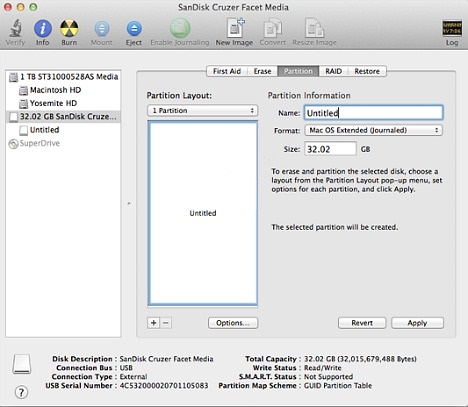Click the SanDisk Cruzer disk icon in sidebar

[13, 117]
